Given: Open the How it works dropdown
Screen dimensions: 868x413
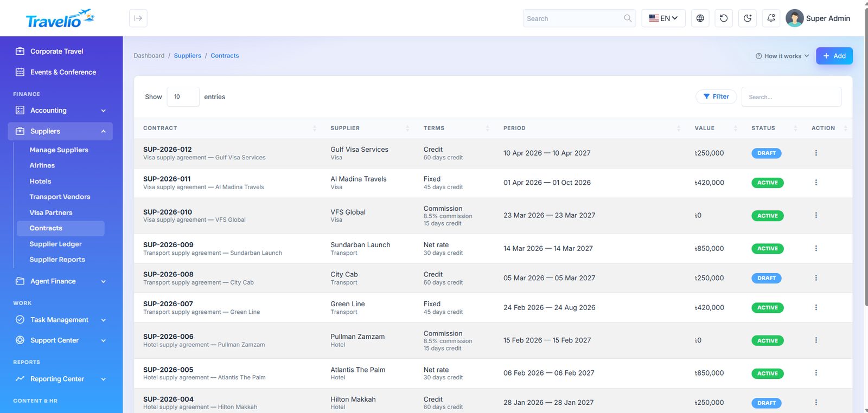Looking at the screenshot, I should coord(782,56).
